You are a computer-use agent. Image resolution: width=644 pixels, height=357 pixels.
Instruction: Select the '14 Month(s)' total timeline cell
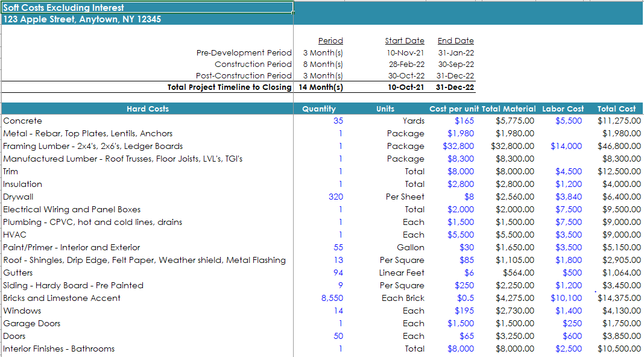[x=321, y=87]
